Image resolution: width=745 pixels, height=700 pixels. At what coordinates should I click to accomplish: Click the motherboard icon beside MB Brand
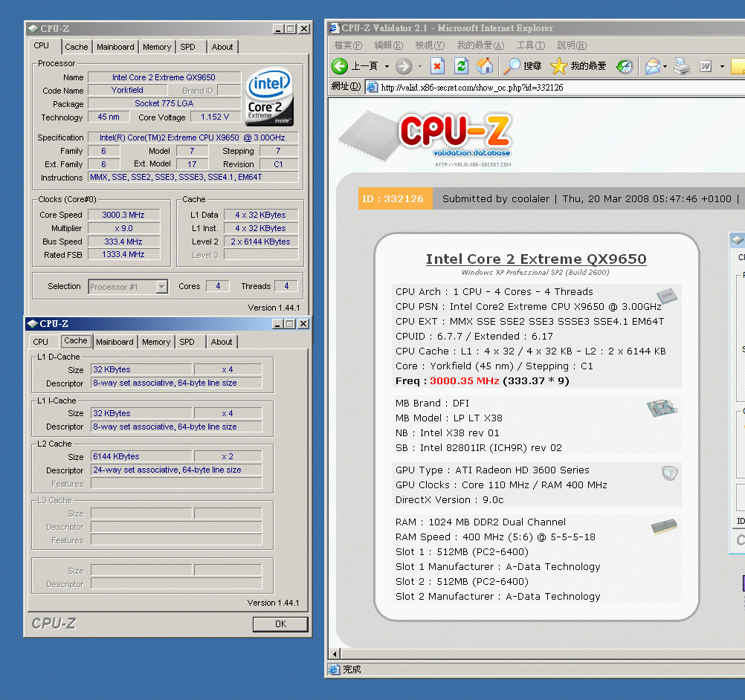(x=662, y=409)
